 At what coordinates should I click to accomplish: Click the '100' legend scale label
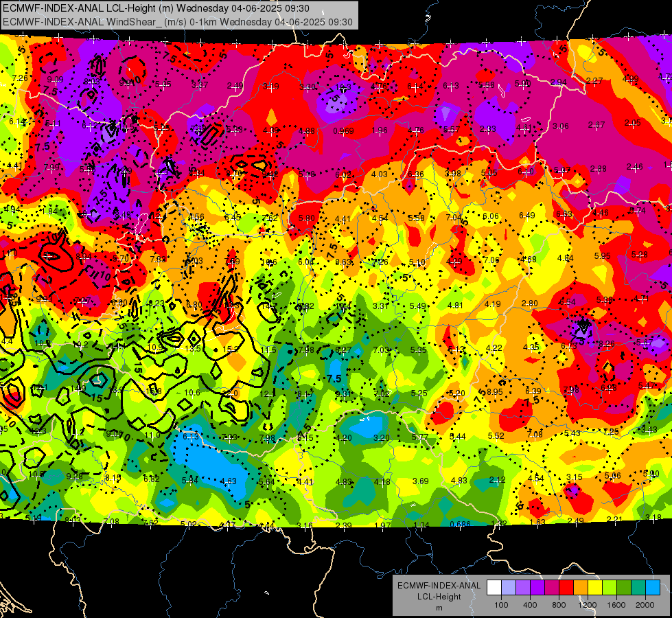tap(501, 605)
